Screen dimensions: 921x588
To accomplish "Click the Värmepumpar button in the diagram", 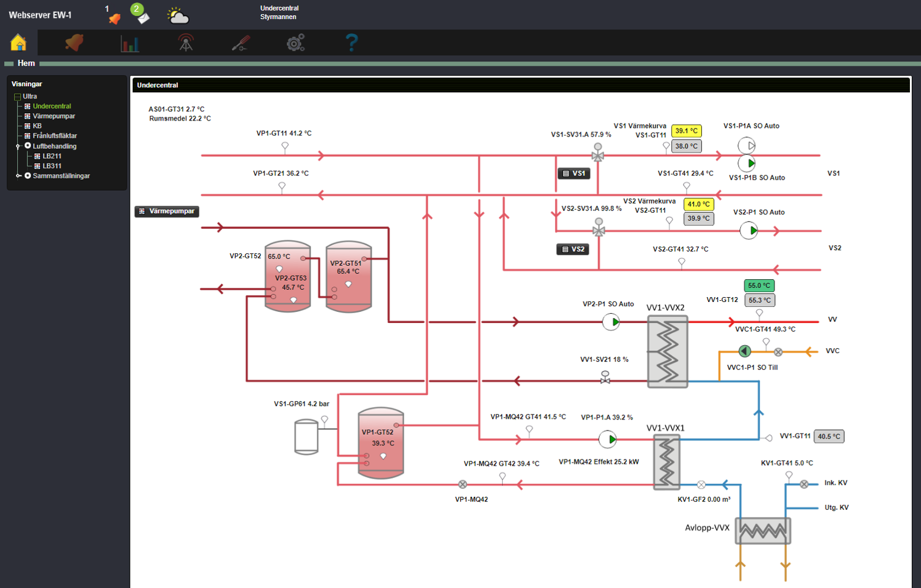I will 167,211.
